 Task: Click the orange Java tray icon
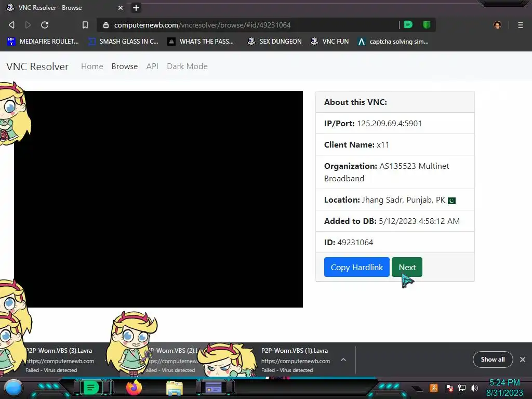coord(434,388)
